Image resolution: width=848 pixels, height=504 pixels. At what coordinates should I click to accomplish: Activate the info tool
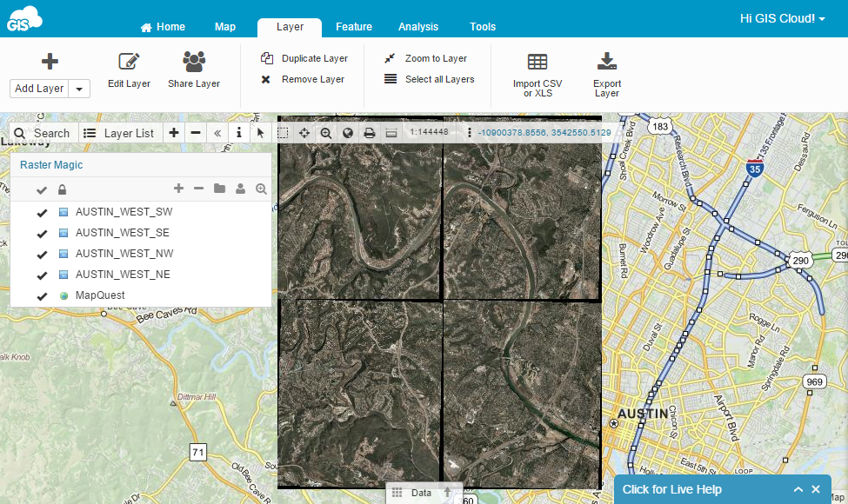pyautogui.click(x=239, y=133)
